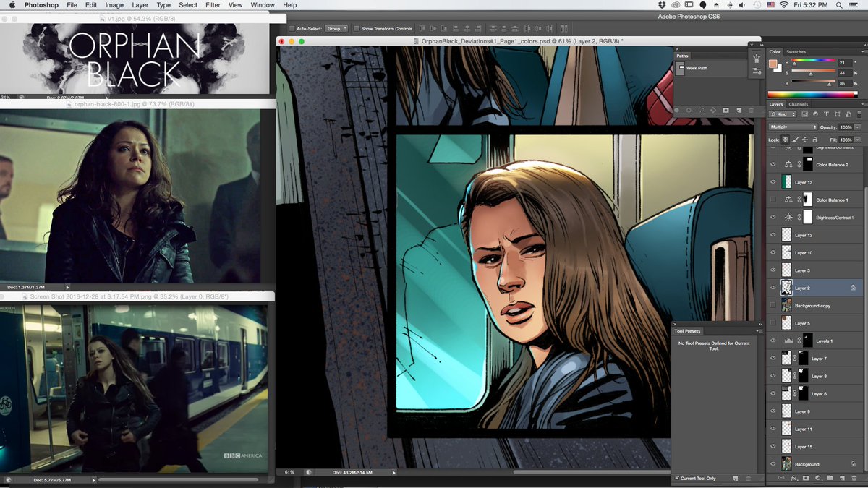Open the Color panel flyout menu

point(864,52)
